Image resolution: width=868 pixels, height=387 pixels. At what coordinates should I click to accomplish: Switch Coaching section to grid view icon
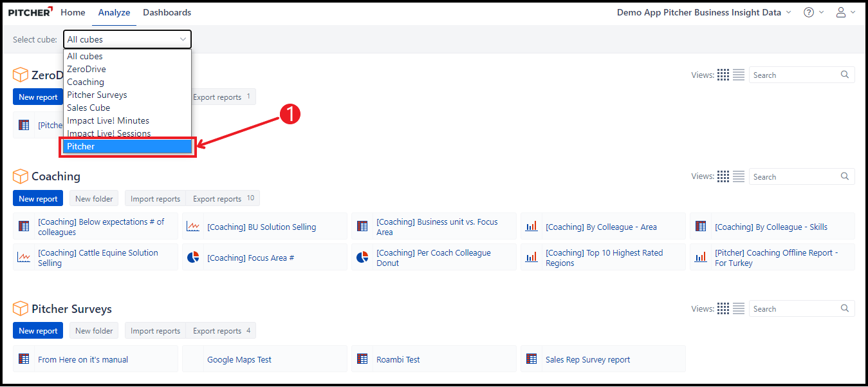(x=723, y=176)
